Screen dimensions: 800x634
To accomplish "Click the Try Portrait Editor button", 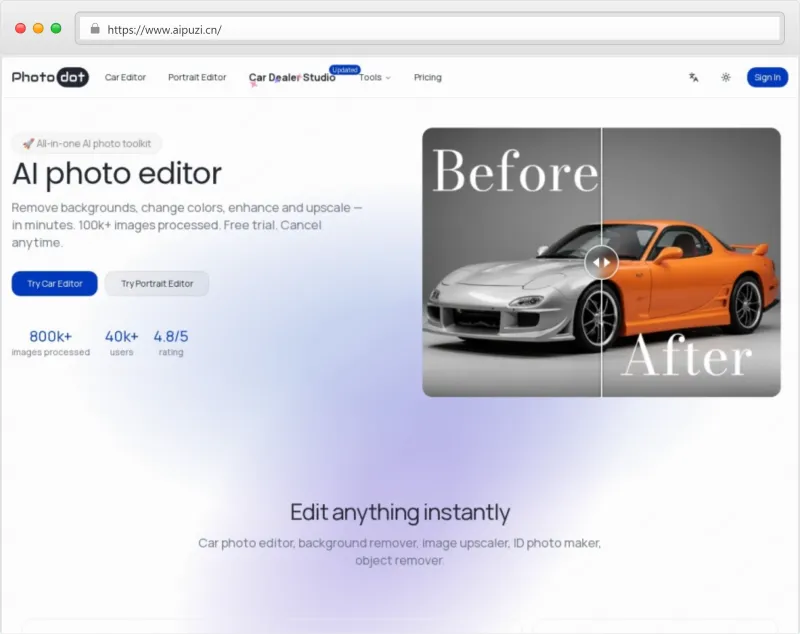I will 157,284.
